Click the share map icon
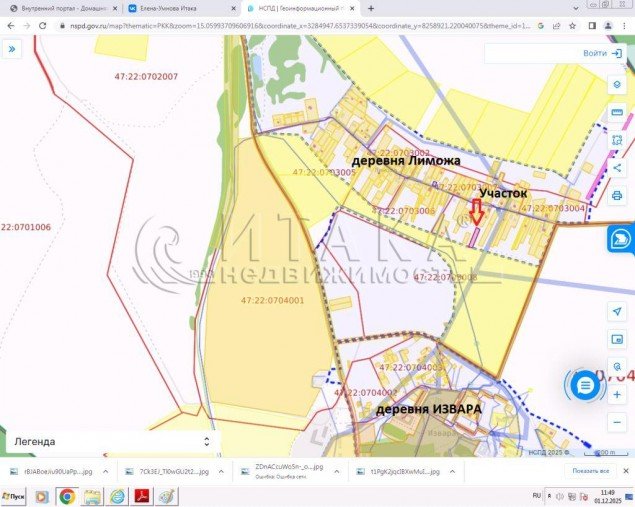 tap(617, 168)
